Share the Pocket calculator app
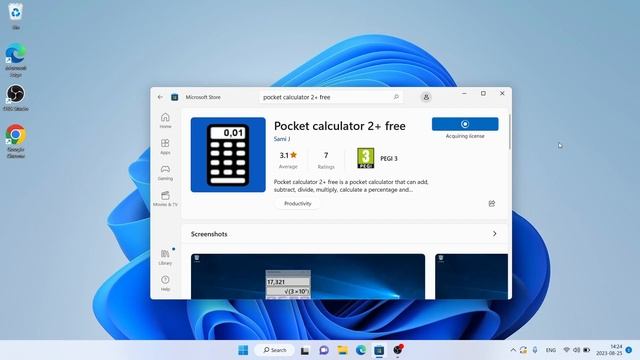Image resolution: width=640 pixels, height=360 pixels. (492, 203)
